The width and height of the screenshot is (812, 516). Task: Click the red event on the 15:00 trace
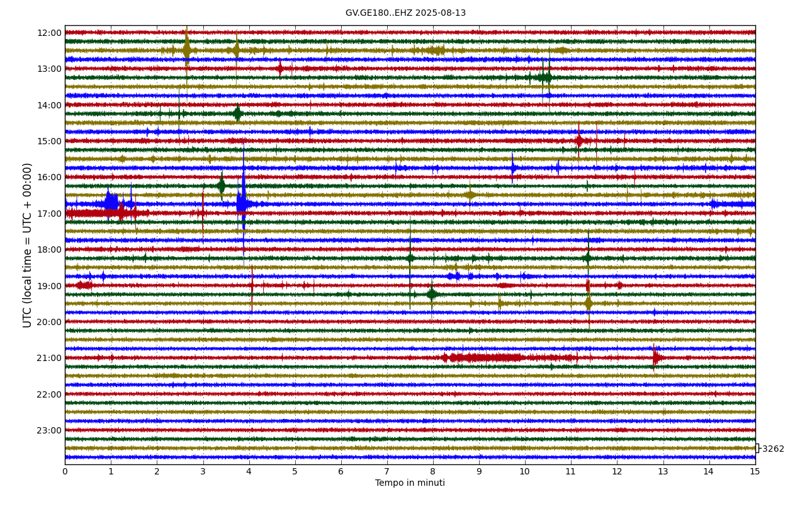tap(578, 140)
